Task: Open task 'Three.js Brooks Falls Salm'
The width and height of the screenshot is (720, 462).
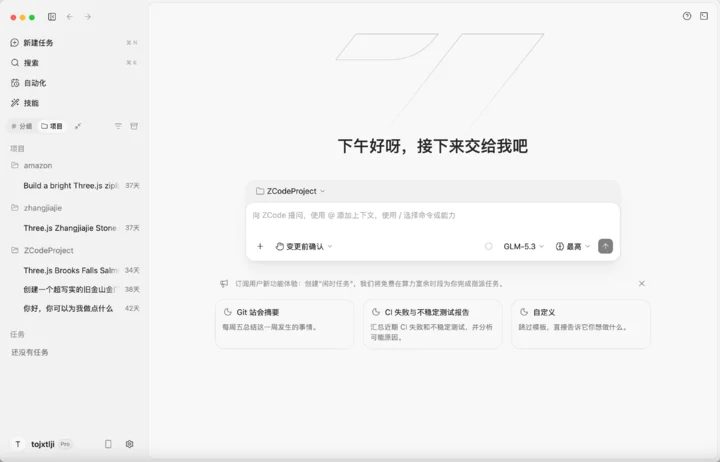Action: 73,270
